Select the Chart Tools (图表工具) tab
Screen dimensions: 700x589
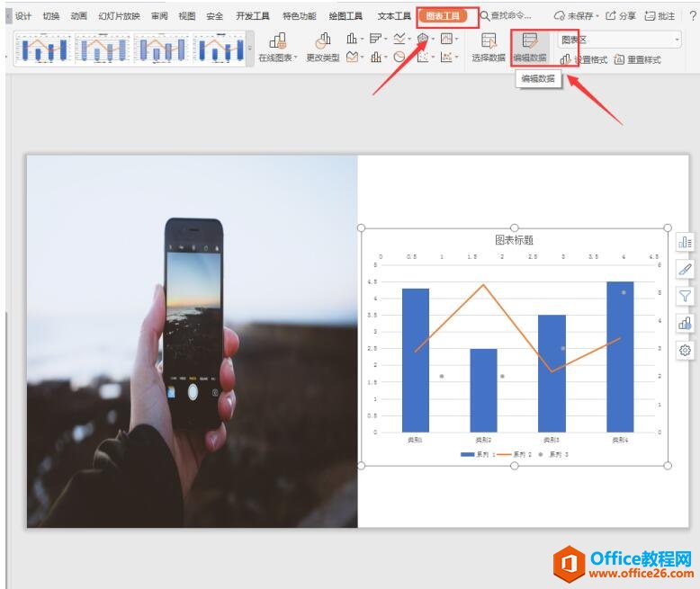(x=443, y=16)
